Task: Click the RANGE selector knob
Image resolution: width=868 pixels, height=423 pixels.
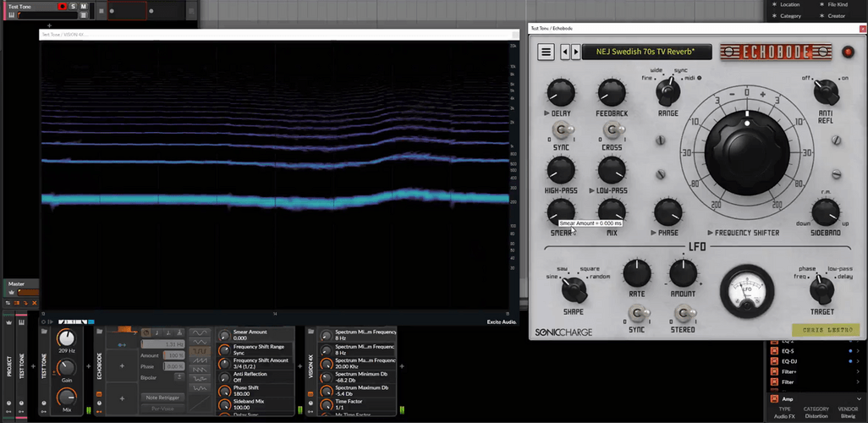Action: click(668, 91)
